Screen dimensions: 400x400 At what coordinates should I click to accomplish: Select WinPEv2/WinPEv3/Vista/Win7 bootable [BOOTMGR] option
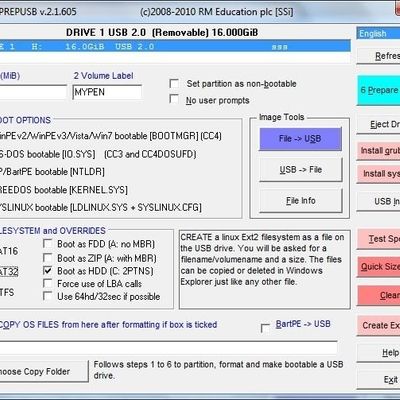pos(110,136)
